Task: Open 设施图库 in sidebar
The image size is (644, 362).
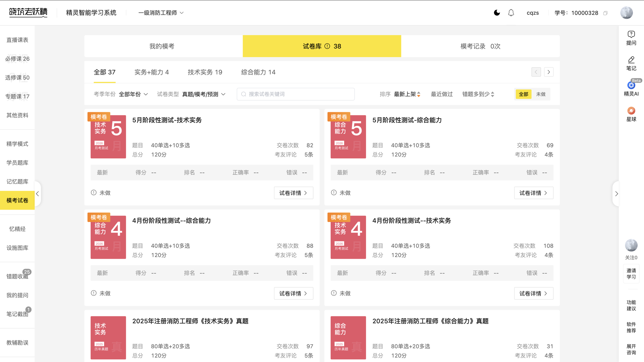Action: point(17,248)
